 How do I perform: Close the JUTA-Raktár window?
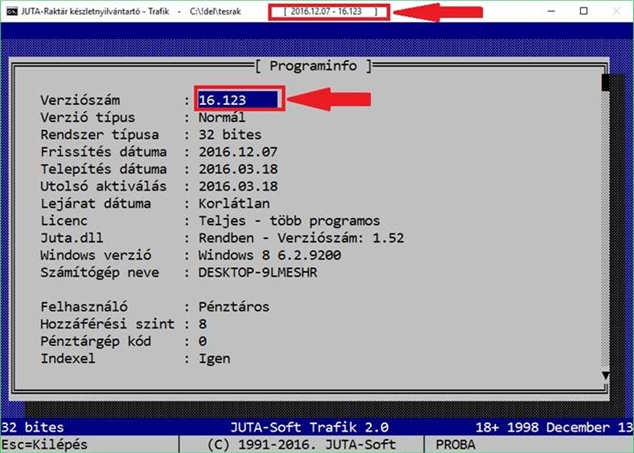point(617,11)
